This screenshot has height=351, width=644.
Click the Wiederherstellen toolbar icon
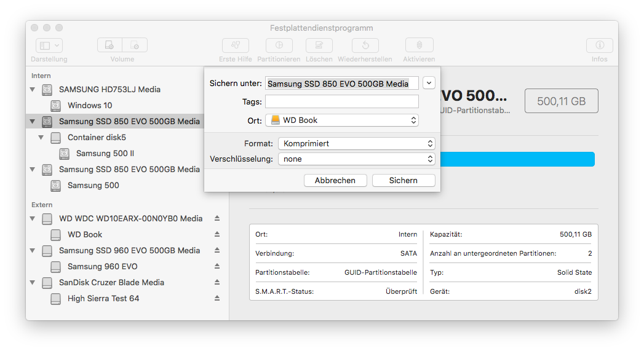point(365,45)
